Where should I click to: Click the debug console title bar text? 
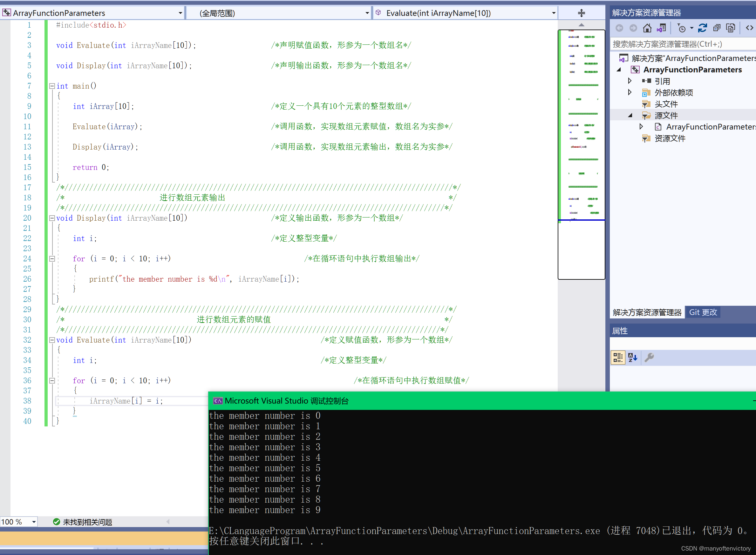click(286, 401)
